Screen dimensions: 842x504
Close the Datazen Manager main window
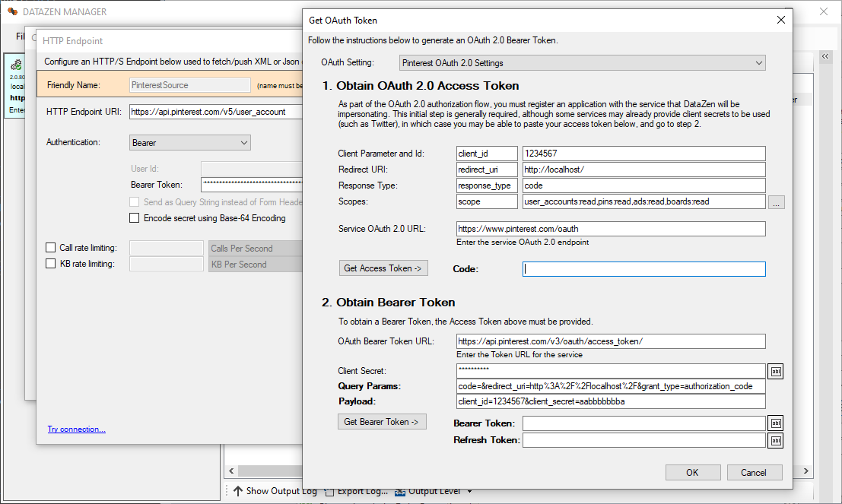pos(824,11)
